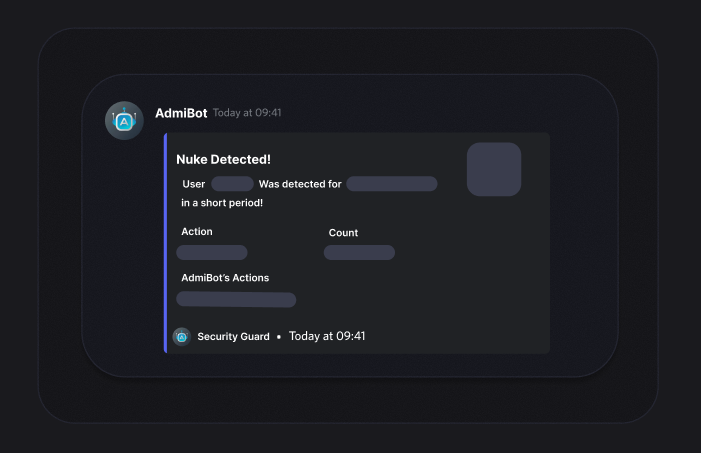Click the placeholder after Was detected for
This screenshot has width=701, height=453.
point(392,184)
